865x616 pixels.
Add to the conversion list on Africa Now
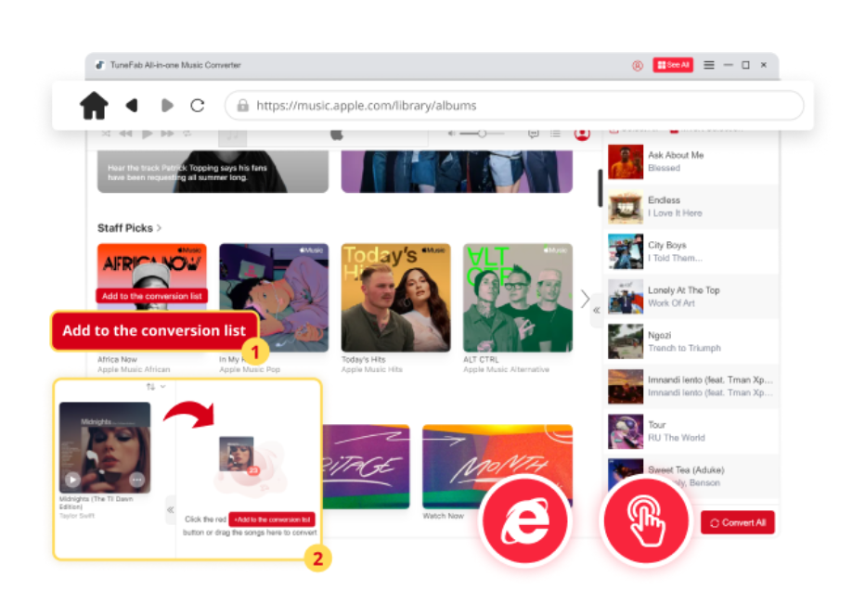pos(151,296)
